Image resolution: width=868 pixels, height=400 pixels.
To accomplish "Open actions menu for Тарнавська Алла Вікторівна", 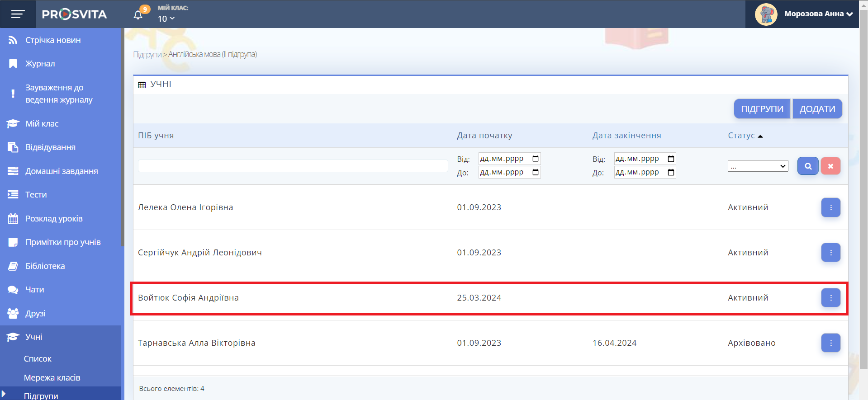I will tap(830, 343).
